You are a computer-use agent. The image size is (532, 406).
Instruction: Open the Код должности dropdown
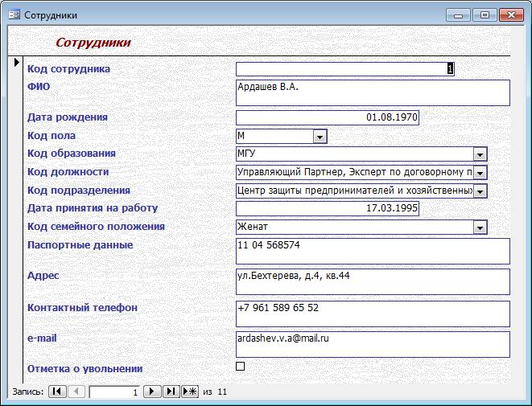coord(480,172)
